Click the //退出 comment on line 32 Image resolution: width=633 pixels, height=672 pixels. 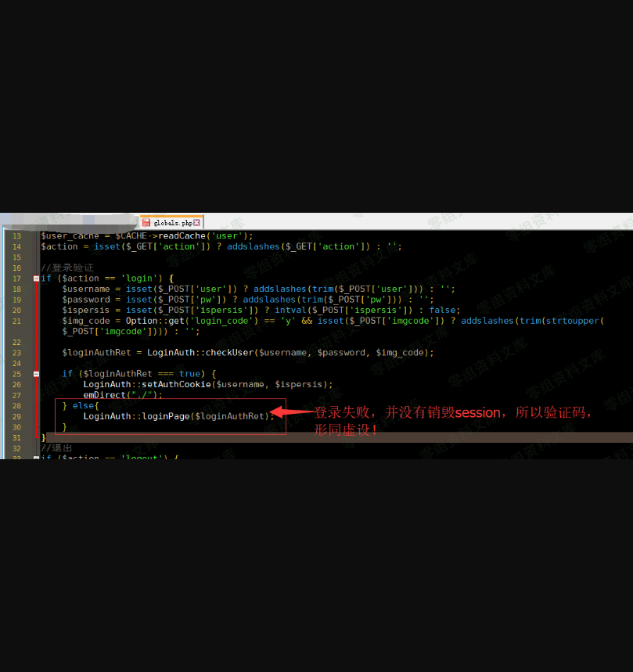point(56,448)
